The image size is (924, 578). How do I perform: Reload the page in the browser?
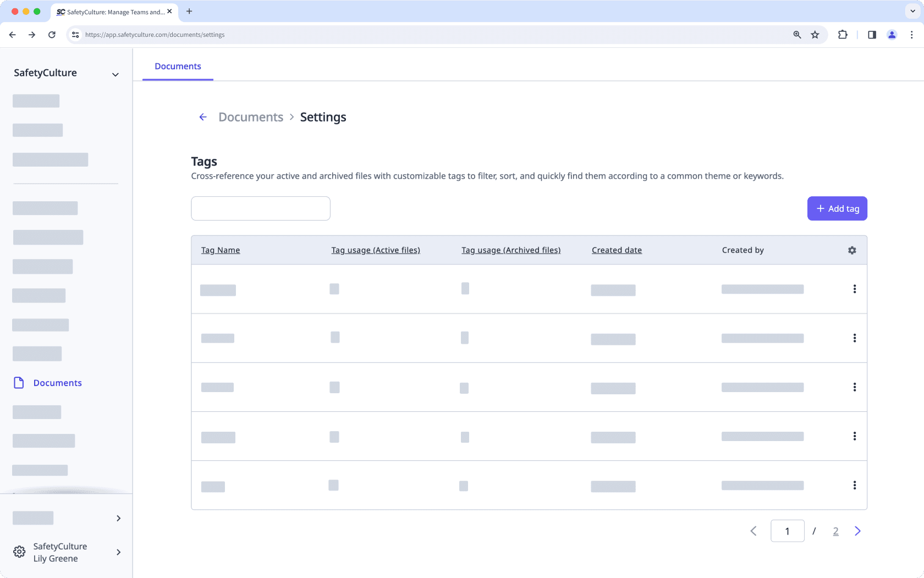click(52, 35)
